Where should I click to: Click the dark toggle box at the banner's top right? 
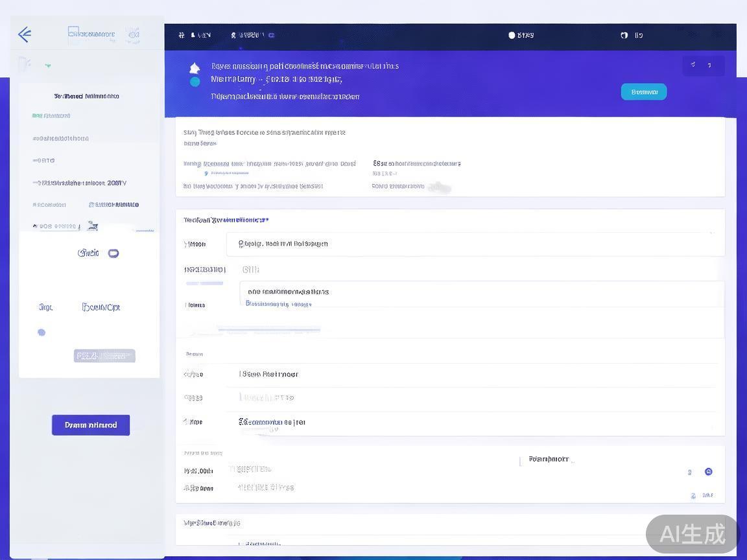[x=703, y=65]
